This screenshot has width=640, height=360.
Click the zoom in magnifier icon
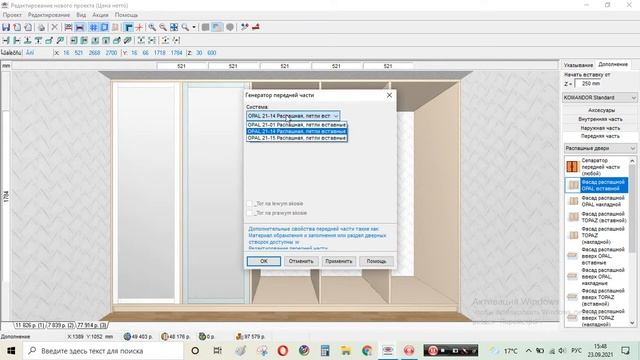(152, 27)
